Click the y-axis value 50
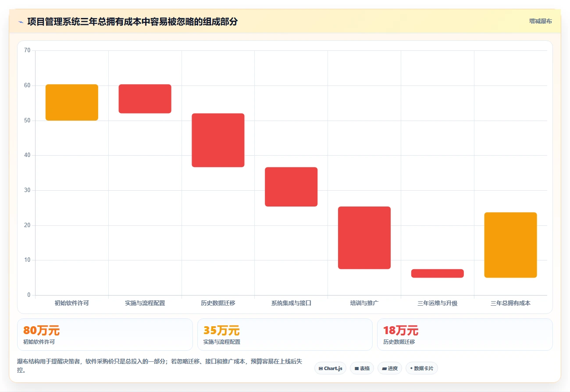Image resolution: width=570 pixels, height=392 pixels. point(27,121)
